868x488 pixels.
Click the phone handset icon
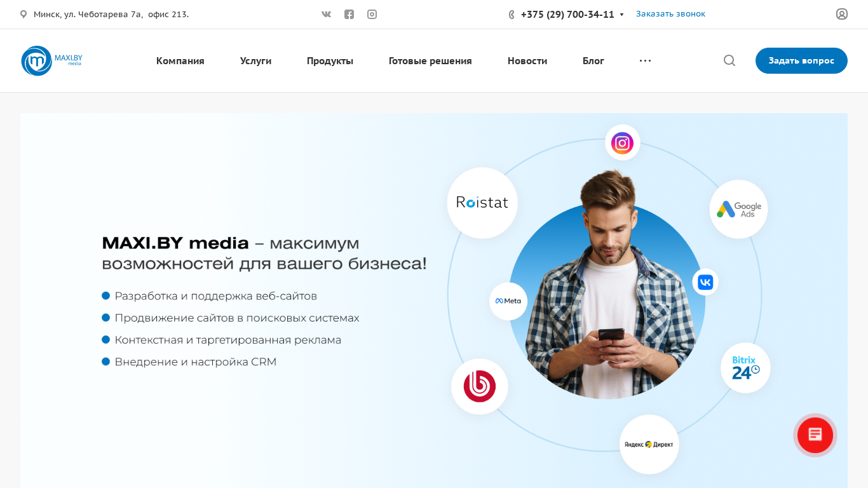tap(512, 15)
